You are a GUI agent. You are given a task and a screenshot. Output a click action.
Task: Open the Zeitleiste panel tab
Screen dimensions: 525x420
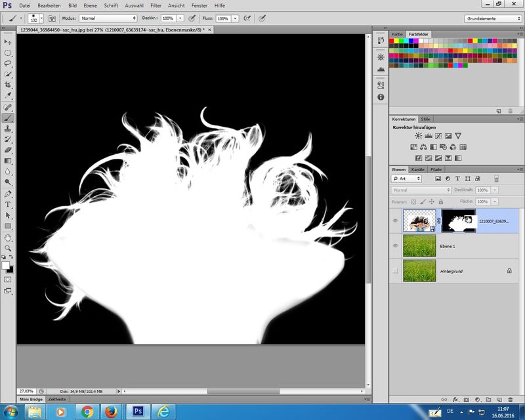click(x=57, y=398)
